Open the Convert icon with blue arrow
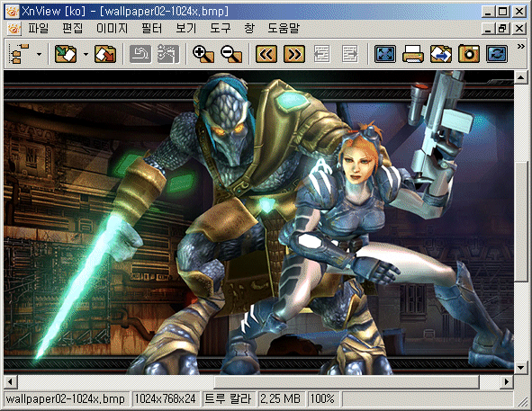This screenshot has height=411, width=532. click(441, 54)
